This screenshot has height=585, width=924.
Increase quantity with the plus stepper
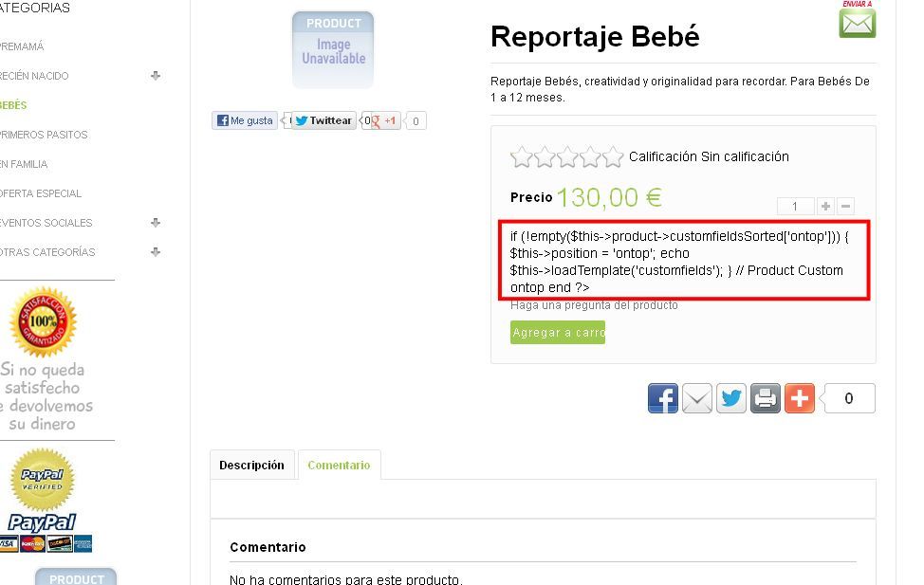pos(825,206)
